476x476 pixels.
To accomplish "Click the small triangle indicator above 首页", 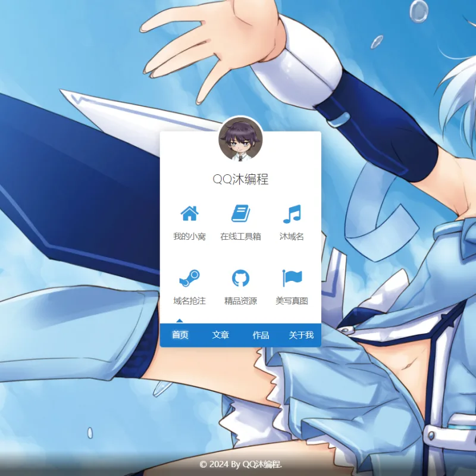I will pos(180,321).
